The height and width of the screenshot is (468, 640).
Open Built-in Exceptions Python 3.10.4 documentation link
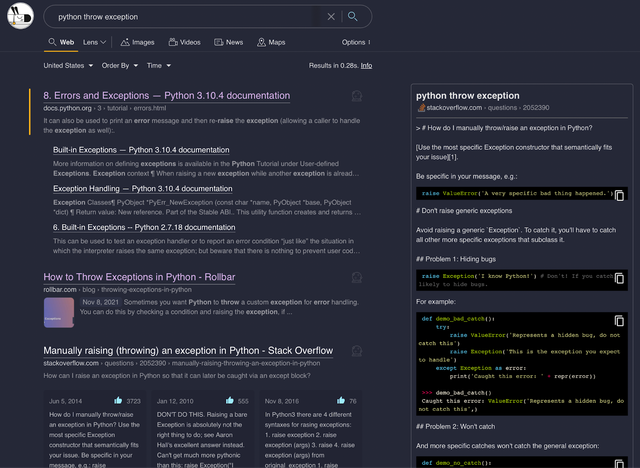tap(141, 150)
